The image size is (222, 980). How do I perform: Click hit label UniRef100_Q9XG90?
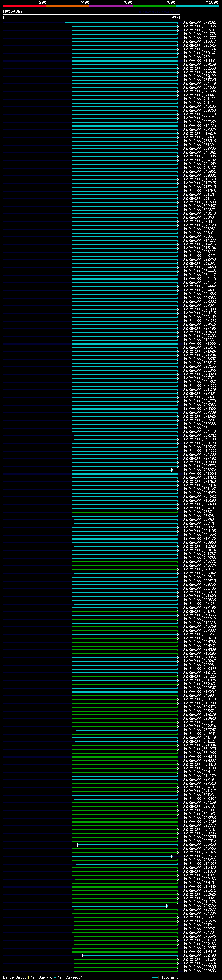199,906
